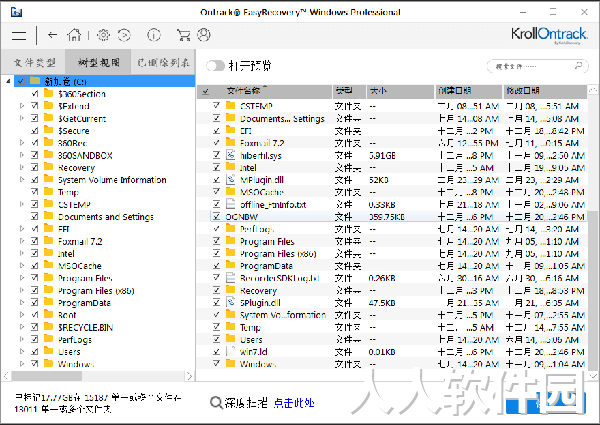Sort by modification date column header
This screenshot has height=425, width=600.
point(544,91)
